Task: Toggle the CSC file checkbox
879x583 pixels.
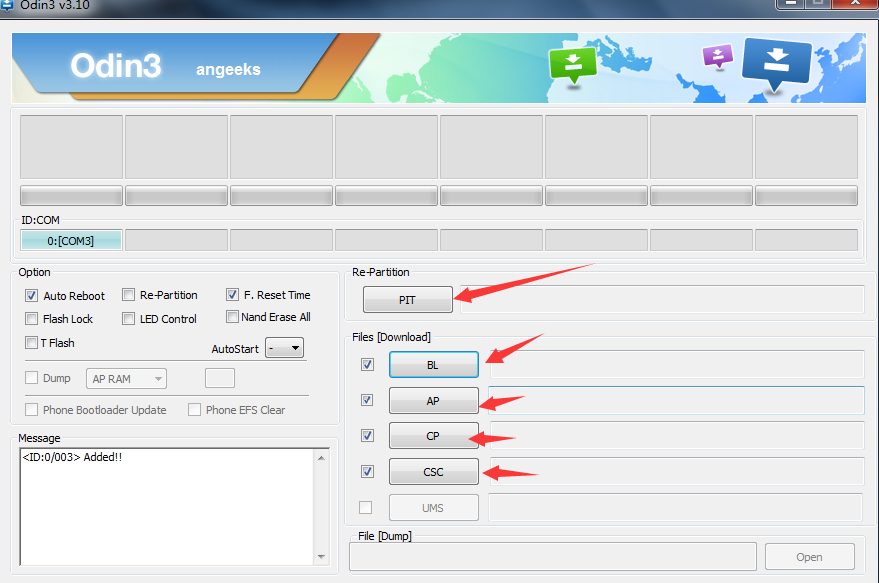Action: click(367, 471)
